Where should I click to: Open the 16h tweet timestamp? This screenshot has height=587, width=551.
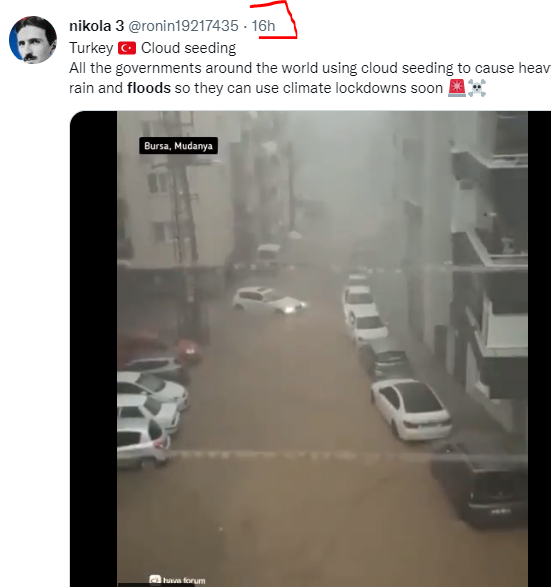click(263, 26)
